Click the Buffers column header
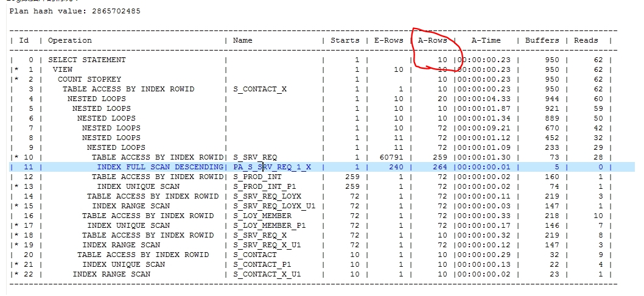 tap(542, 40)
